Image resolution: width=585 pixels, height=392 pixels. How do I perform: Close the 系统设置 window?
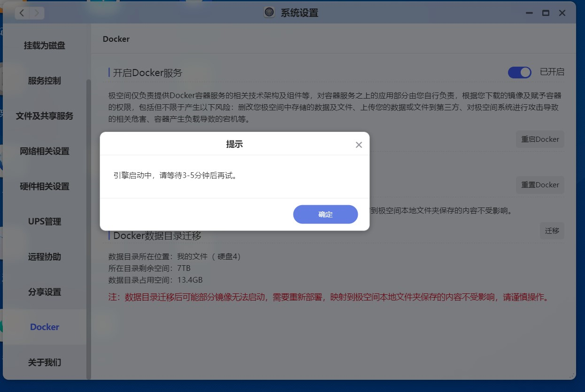click(562, 13)
